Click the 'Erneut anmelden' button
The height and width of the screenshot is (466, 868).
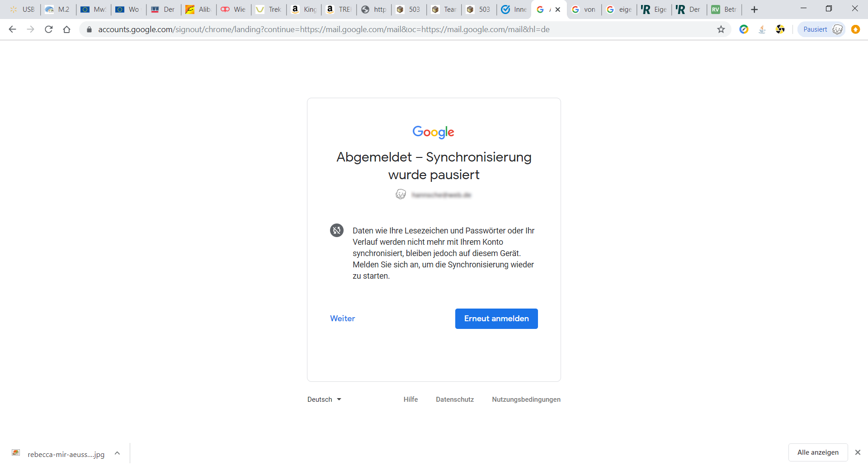pyautogui.click(x=496, y=319)
